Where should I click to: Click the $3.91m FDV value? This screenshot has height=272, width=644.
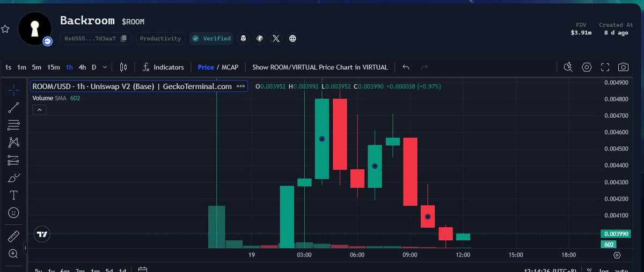[582, 33]
